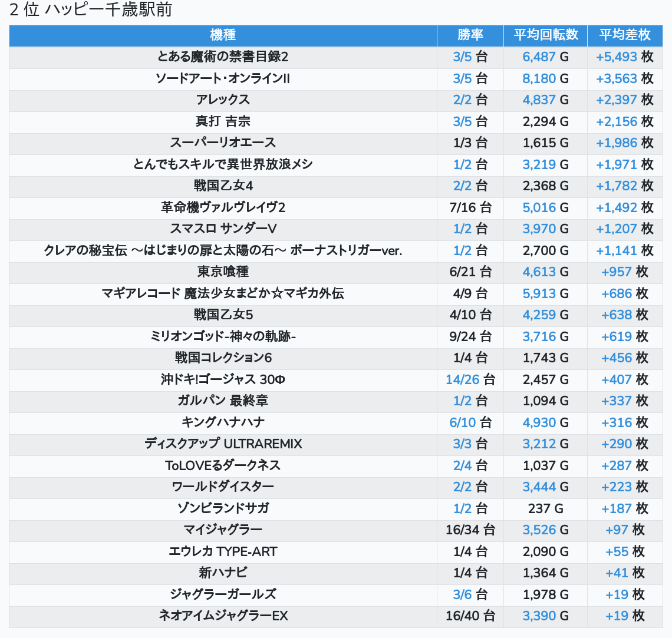Select the 戦国乙女4 machine name
This screenshot has height=638, width=672.
(223, 186)
